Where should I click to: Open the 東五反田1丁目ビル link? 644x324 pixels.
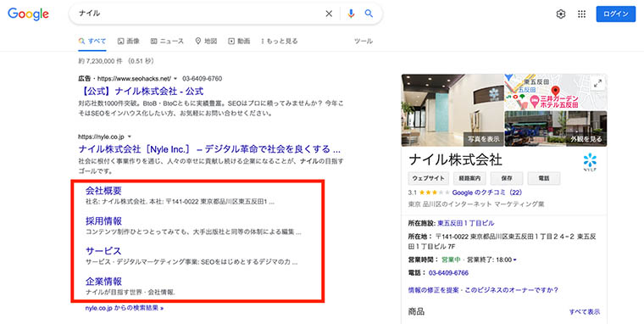(x=466, y=223)
